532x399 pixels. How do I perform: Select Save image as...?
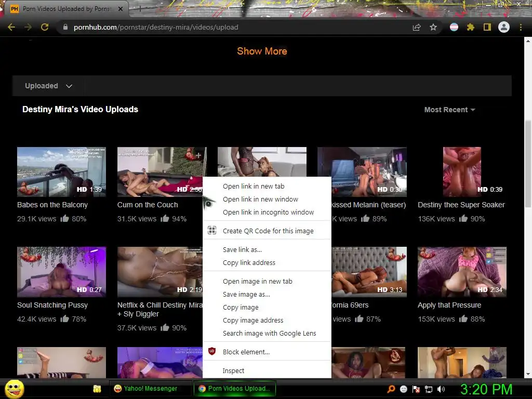pos(267,294)
